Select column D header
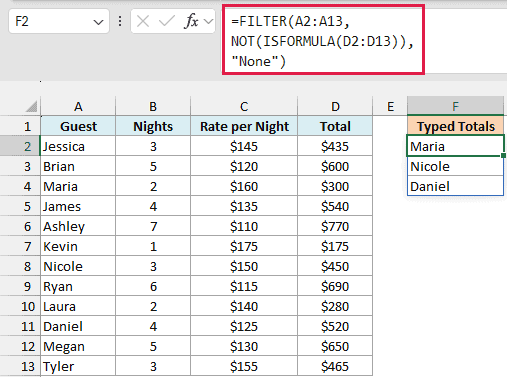This screenshot has width=507, height=377. coord(335,106)
